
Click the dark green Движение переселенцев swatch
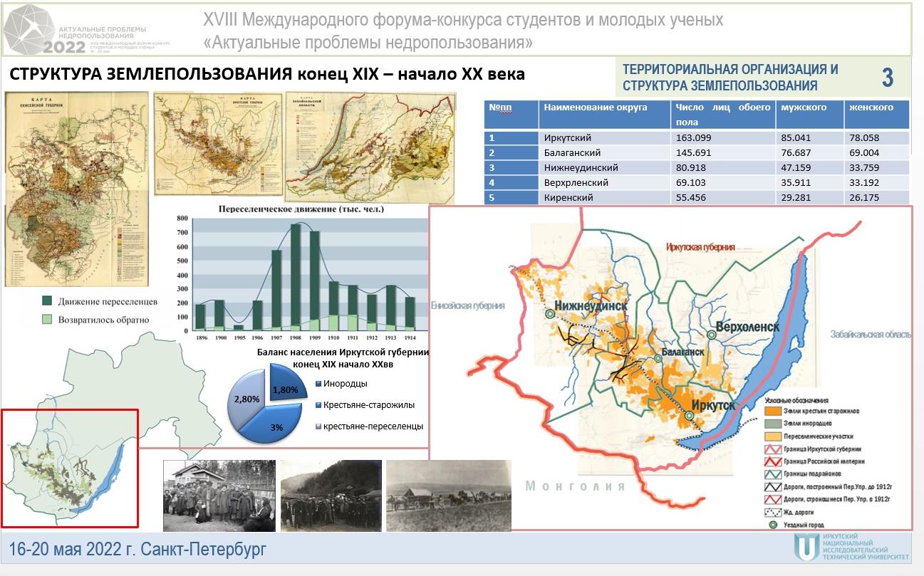[x=48, y=301]
